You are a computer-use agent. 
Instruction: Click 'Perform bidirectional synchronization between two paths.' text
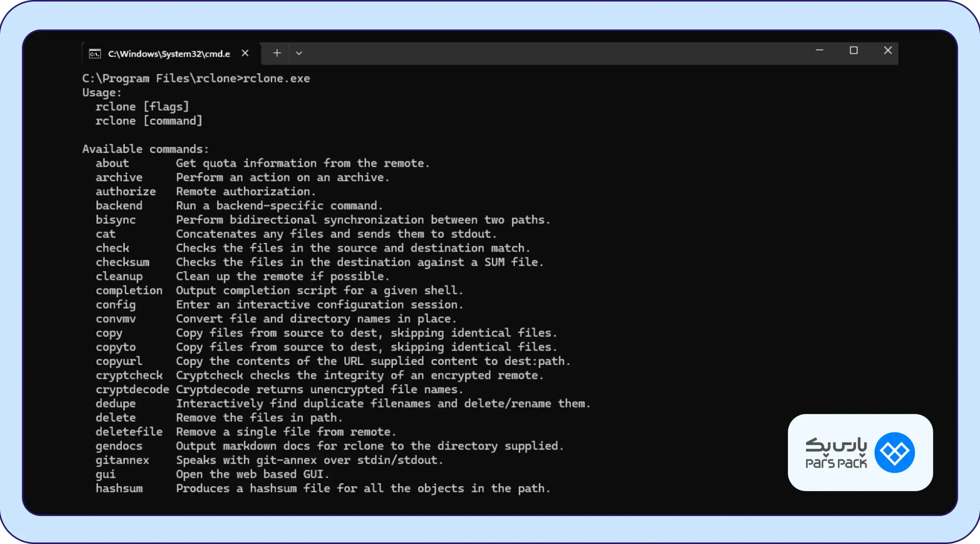pos(363,220)
